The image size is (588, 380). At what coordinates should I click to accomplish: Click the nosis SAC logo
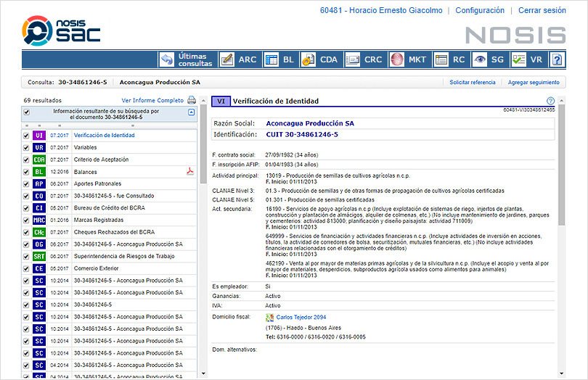pos(62,30)
